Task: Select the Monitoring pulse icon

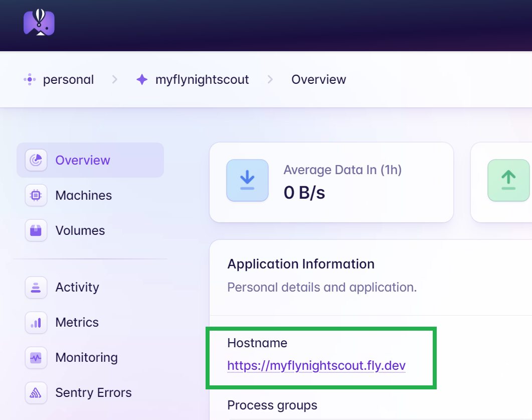Action: [x=36, y=357]
